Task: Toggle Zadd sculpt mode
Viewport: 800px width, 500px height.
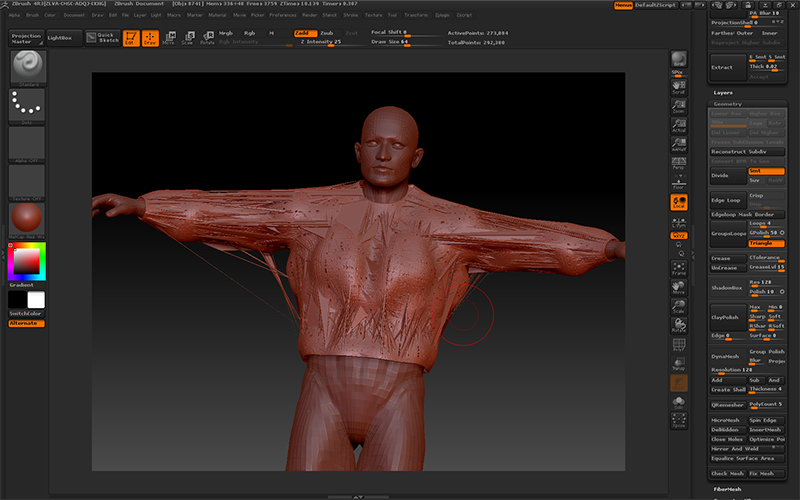Action: tap(305, 33)
